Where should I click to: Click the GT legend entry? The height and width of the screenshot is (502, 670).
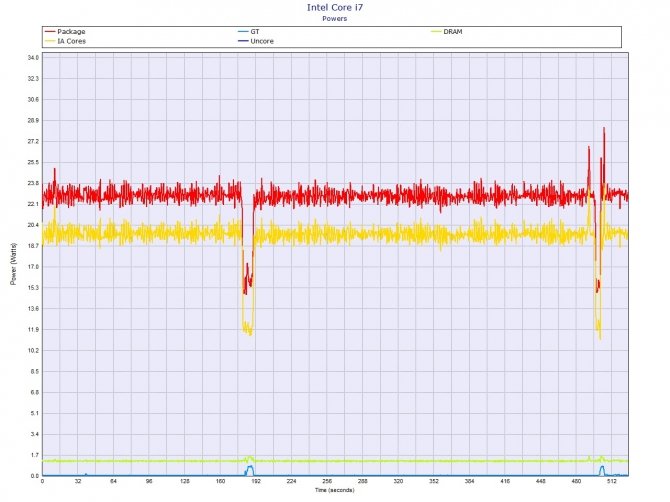pos(249,32)
